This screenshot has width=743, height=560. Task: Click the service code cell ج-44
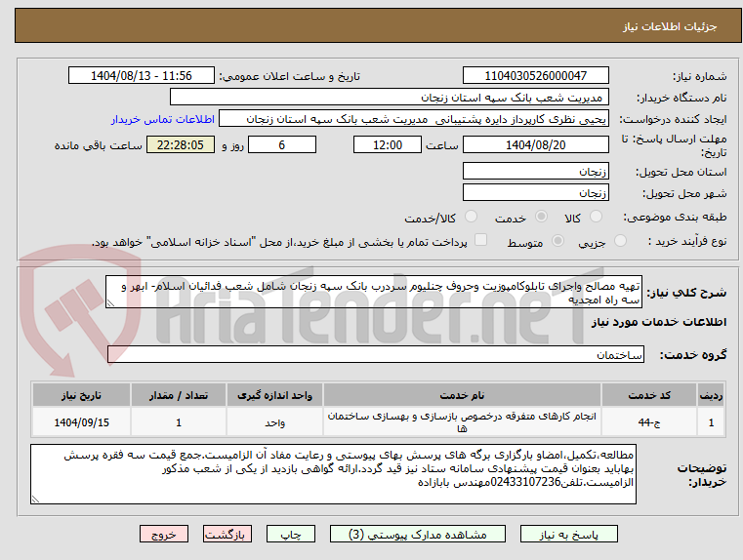tap(649, 422)
